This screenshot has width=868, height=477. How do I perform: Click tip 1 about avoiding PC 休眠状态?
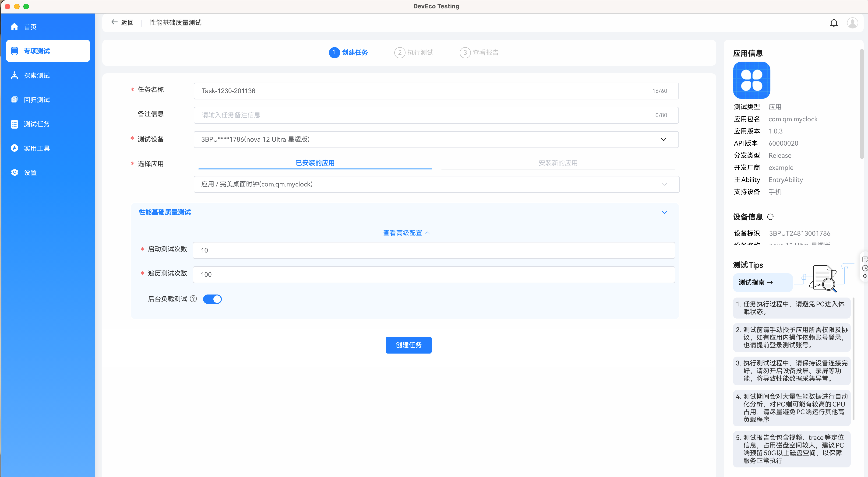coord(791,308)
